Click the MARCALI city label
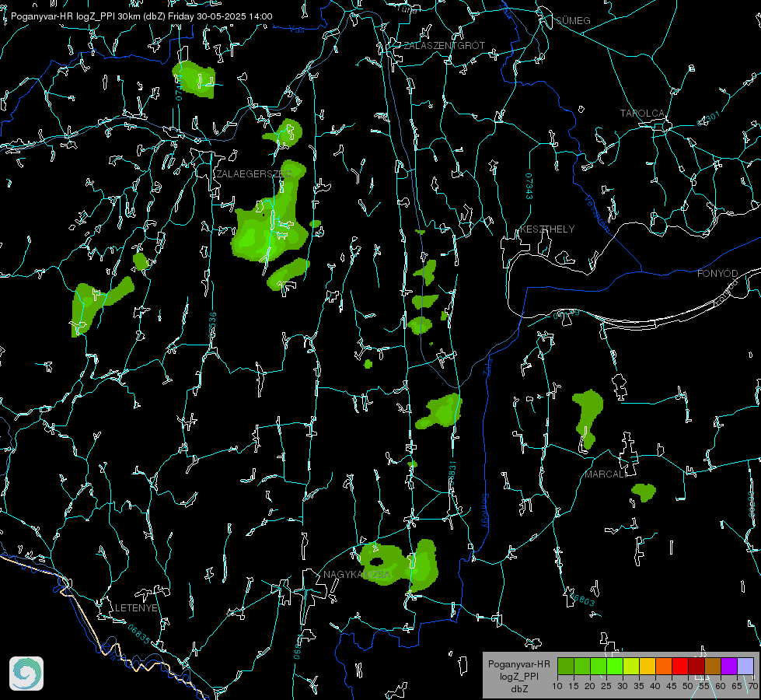Image resolution: width=761 pixels, height=700 pixels. coord(606,474)
